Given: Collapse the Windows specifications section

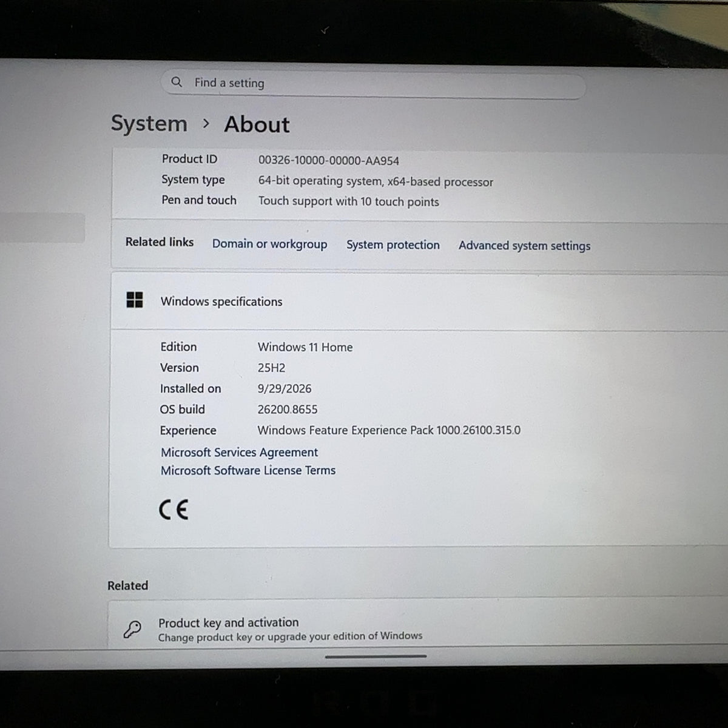Looking at the screenshot, I should point(419,302).
